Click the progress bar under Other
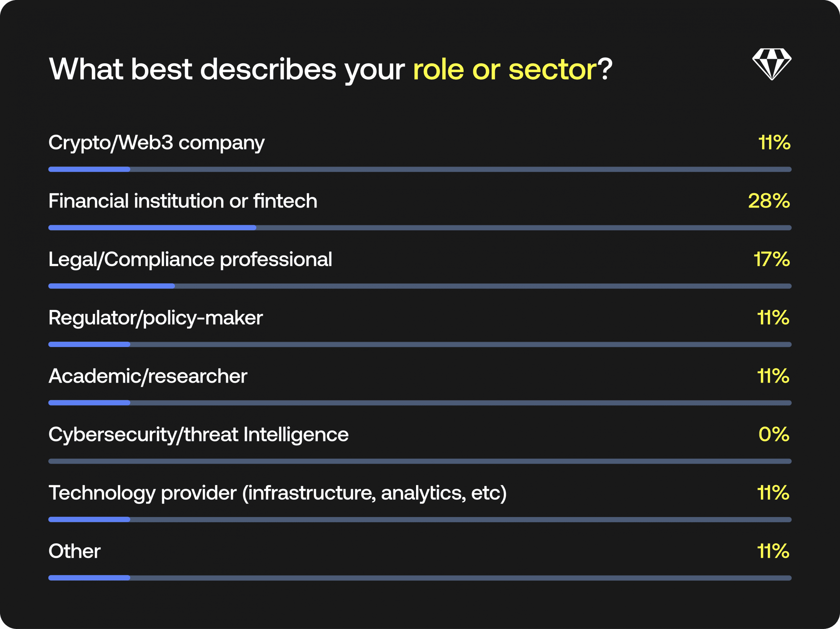 tap(420, 578)
